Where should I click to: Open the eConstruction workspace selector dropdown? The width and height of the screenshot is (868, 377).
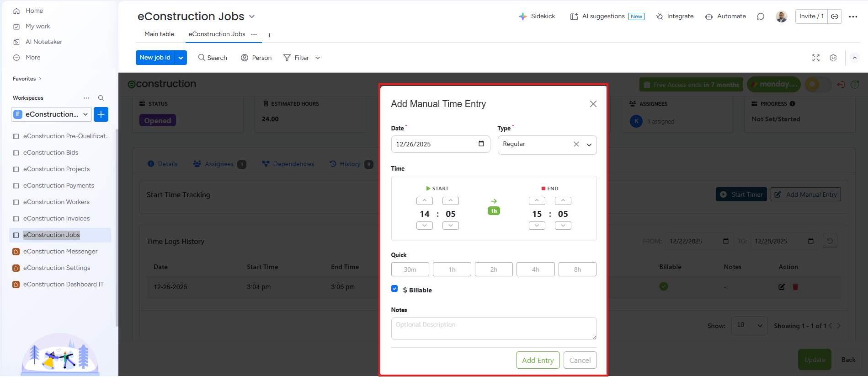[x=51, y=114]
